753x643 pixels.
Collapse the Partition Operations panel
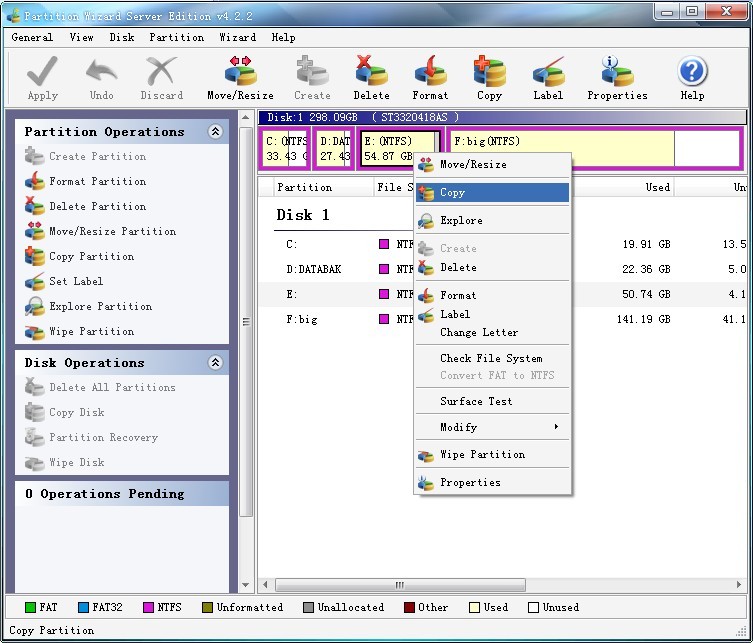coord(215,132)
